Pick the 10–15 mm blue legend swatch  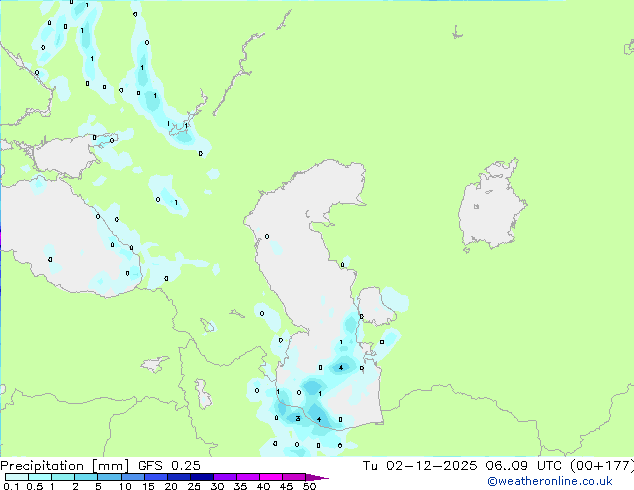(x=132, y=477)
